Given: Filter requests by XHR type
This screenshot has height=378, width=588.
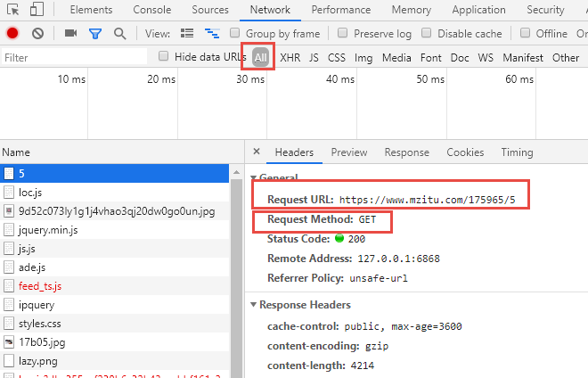Looking at the screenshot, I should pos(290,58).
